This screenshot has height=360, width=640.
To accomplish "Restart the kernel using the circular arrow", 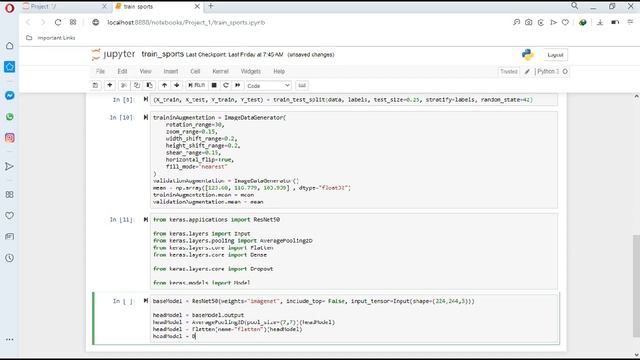I will [x=226, y=85].
